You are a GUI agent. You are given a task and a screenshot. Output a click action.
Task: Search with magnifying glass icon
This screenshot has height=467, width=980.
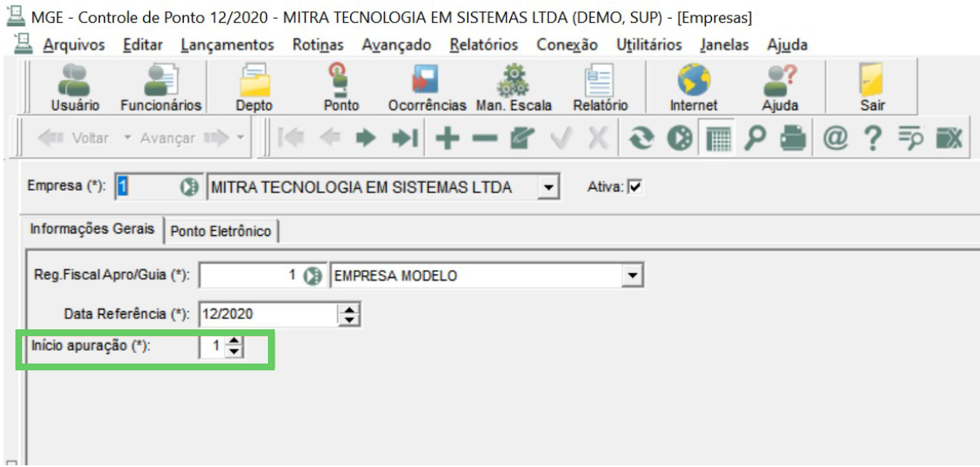tap(754, 138)
